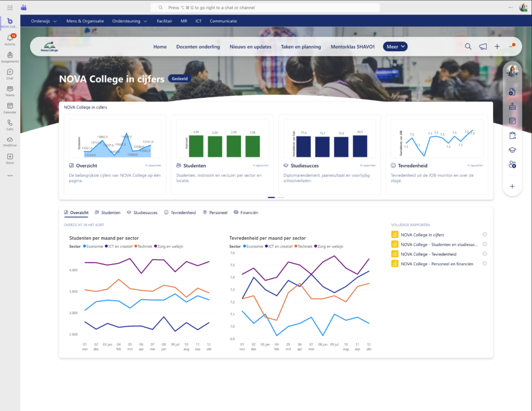This screenshot has width=532, height=411.
Task: Open Chat in the Teams sidebar
Action: click(x=10, y=74)
